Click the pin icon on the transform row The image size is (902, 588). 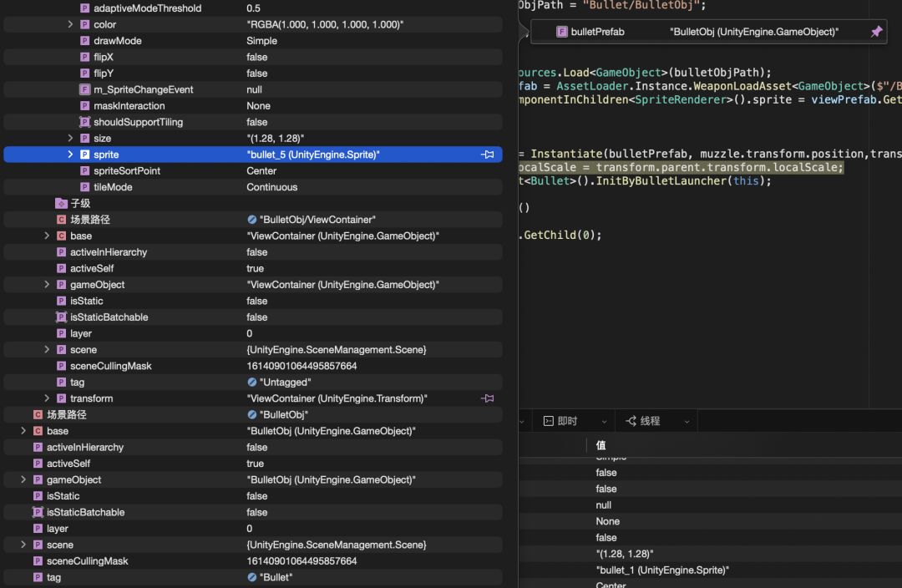coord(488,398)
